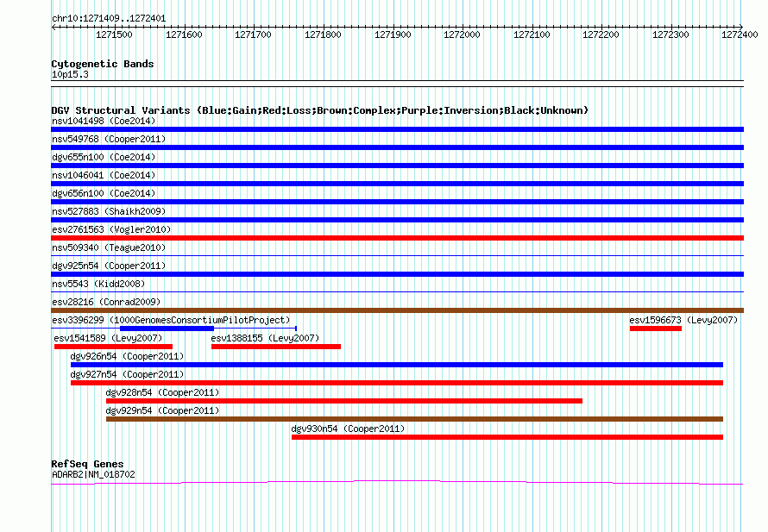Viewport: 768px width, 532px height.
Task: Click ruler position 1271900
Action: click(x=393, y=34)
